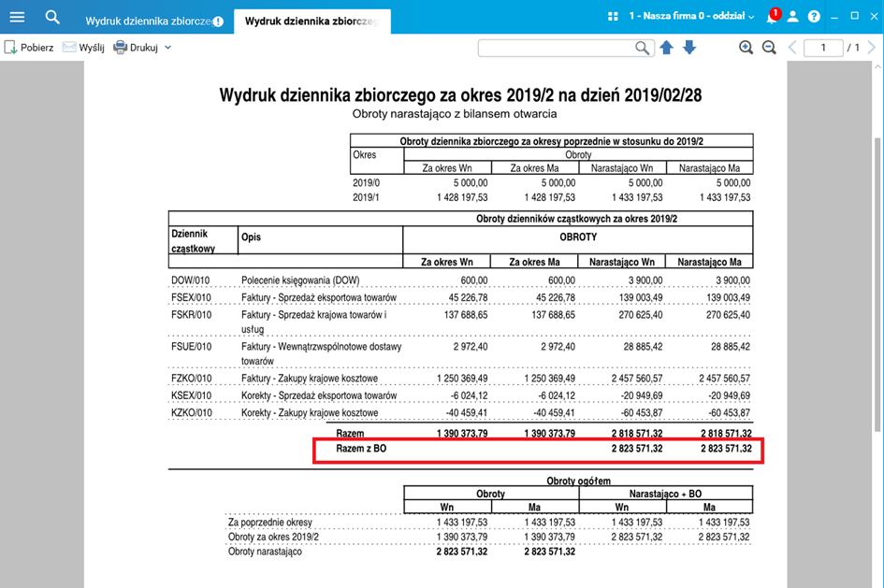
Task: Zoom out of the document
Action: click(x=769, y=48)
